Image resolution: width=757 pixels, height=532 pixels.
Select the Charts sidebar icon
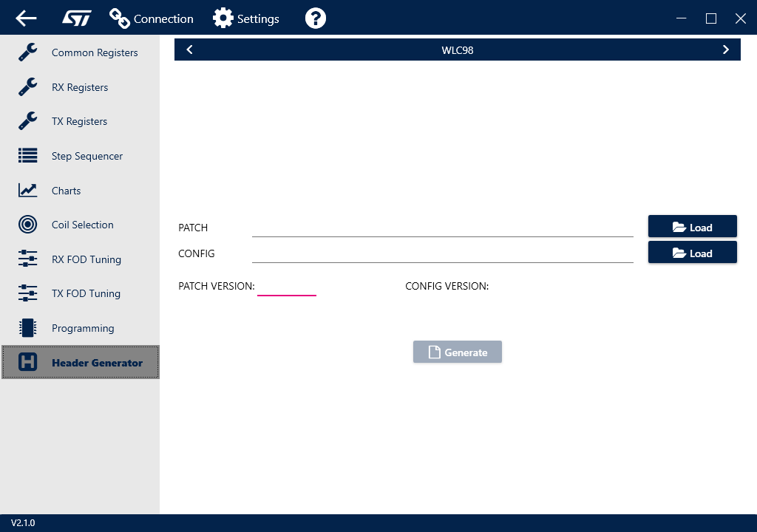pyautogui.click(x=27, y=190)
